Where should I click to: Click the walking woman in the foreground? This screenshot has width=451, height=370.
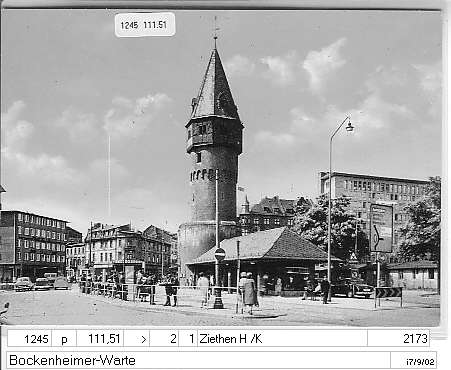click(x=248, y=293)
